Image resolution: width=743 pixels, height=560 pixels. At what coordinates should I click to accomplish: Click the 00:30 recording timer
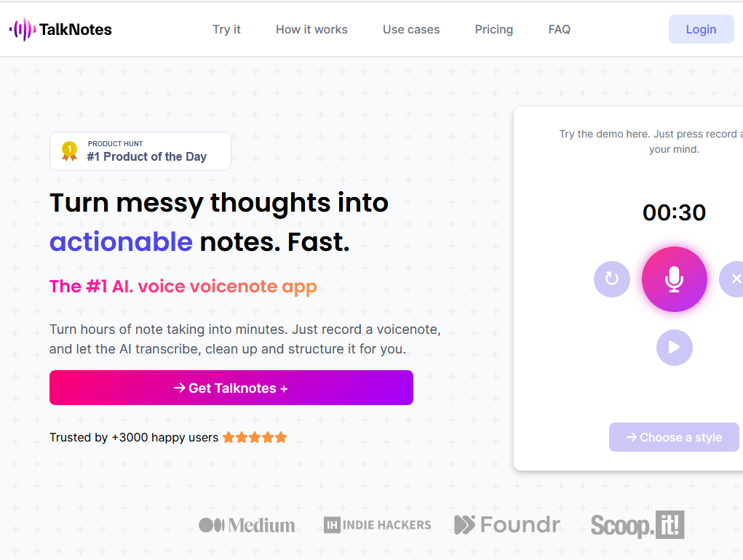click(x=674, y=212)
